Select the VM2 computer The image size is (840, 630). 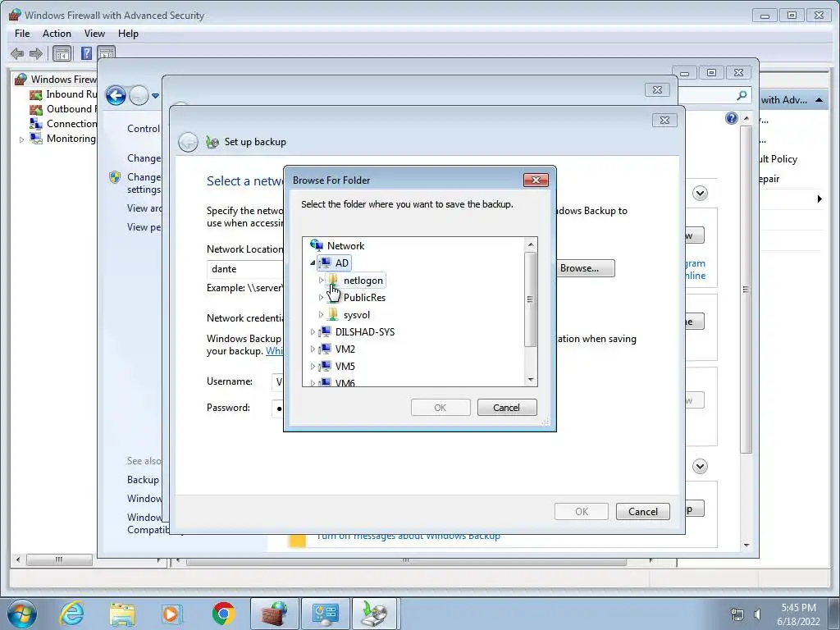point(345,349)
